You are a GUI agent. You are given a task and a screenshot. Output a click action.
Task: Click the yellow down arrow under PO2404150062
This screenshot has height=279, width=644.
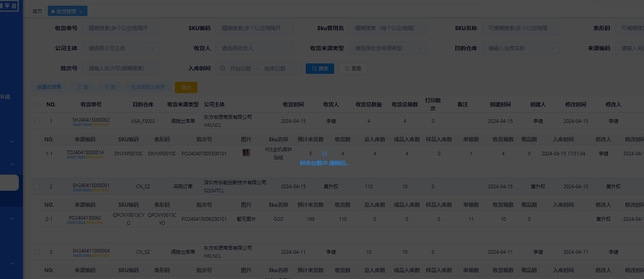[94, 223]
